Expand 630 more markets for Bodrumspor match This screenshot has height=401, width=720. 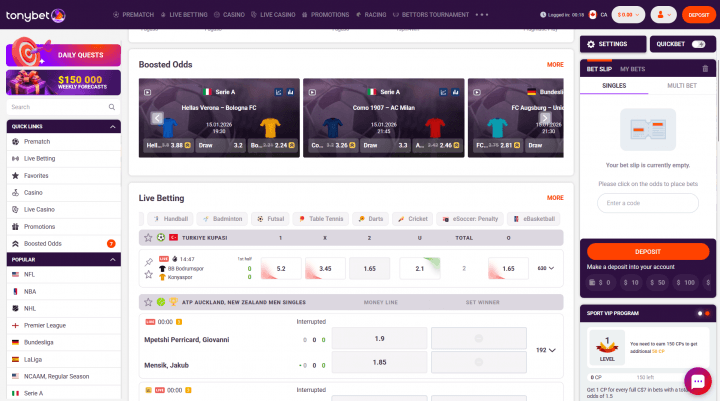click(x=546, y=268)
